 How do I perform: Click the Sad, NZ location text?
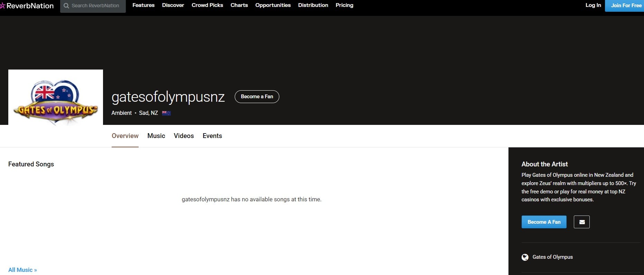[x=148, y=113]
